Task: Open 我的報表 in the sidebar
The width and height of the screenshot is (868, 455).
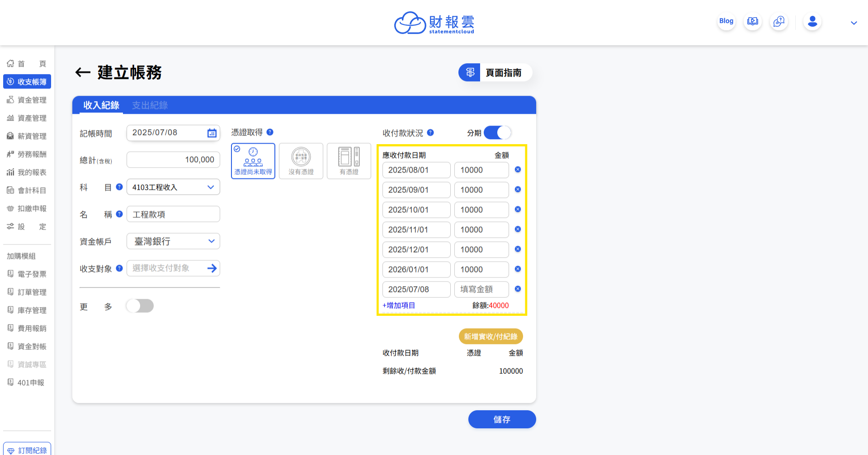Action: click(27, 172)
